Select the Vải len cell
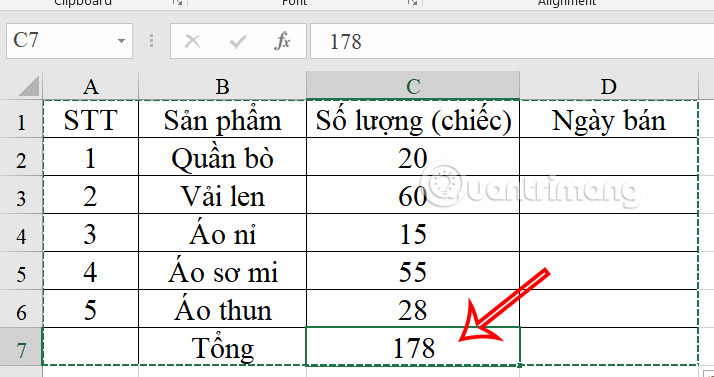Screen dimensions: 714x377 (222, 195)
